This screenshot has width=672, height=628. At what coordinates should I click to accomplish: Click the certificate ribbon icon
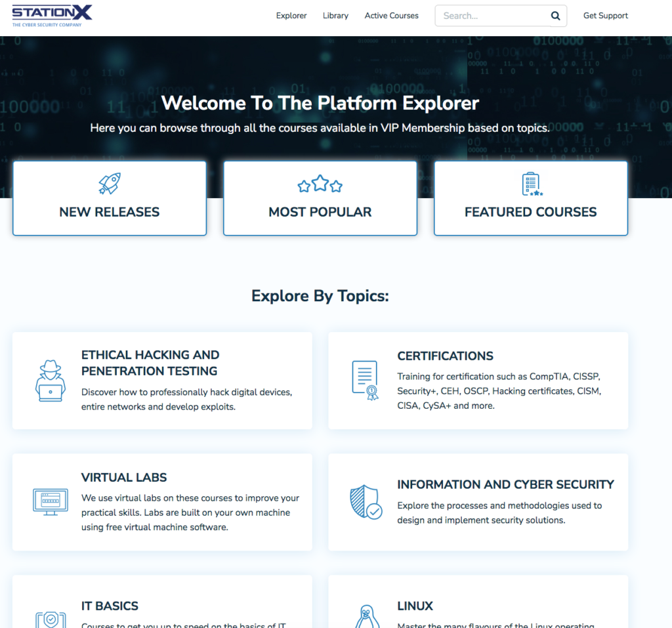tap(366, 381)
